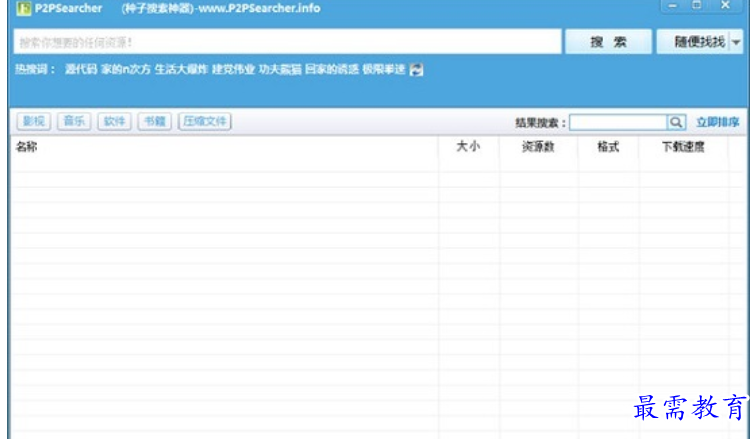This screenshot has height=439, width=755.
Task: Open the dropdown arrow next to 随便找找
Action: point(736,42)
